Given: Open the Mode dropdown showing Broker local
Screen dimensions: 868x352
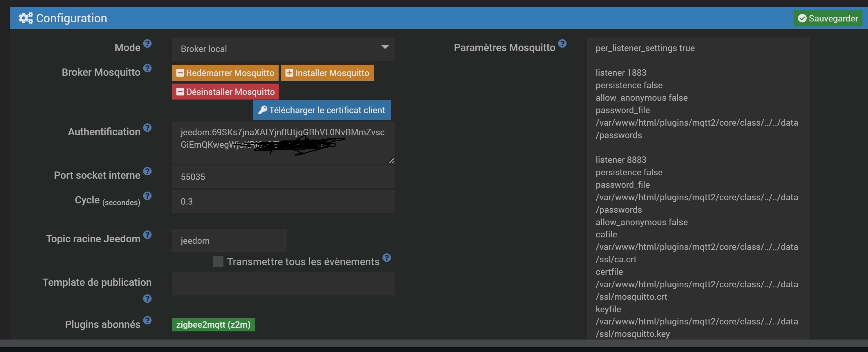Looking at the screenshot, I should (283, 49).
